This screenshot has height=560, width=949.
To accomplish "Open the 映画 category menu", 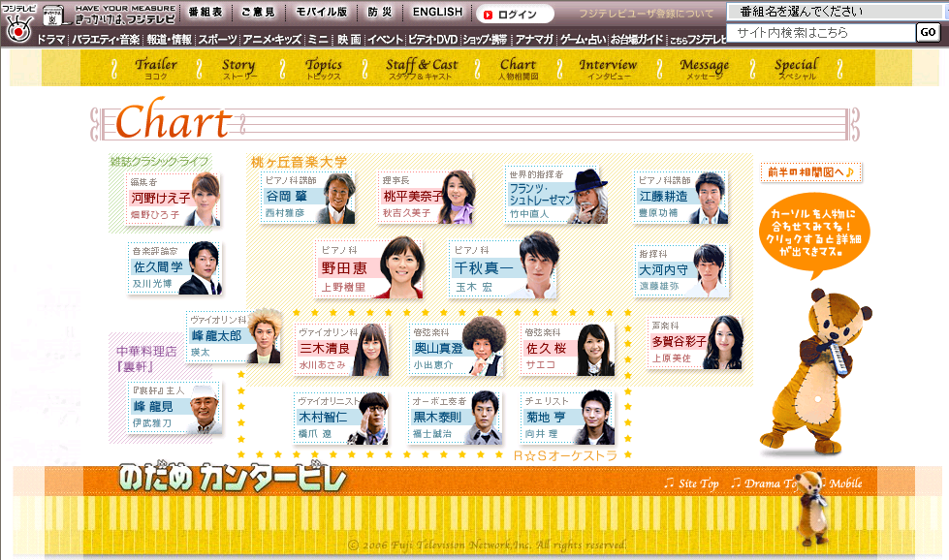I will point(349,40).
